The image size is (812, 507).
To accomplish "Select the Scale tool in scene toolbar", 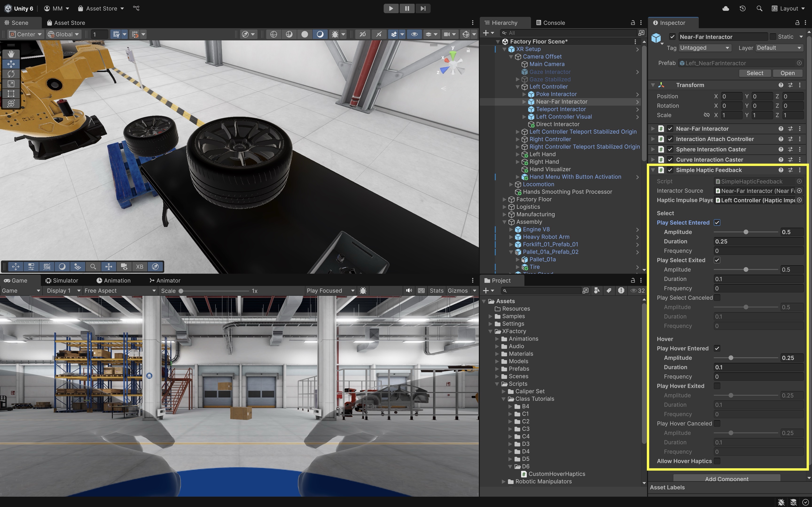I will (11, 84).
